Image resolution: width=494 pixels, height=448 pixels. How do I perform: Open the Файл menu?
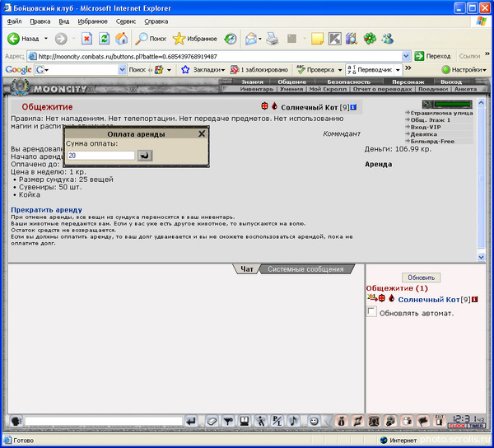(x=14, y=21)
